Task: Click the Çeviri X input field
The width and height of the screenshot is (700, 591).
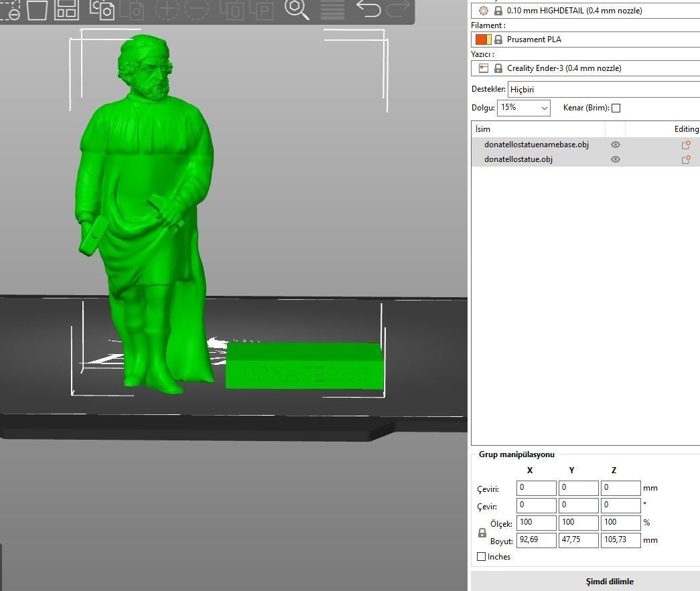Action: (x=536, y=488)
